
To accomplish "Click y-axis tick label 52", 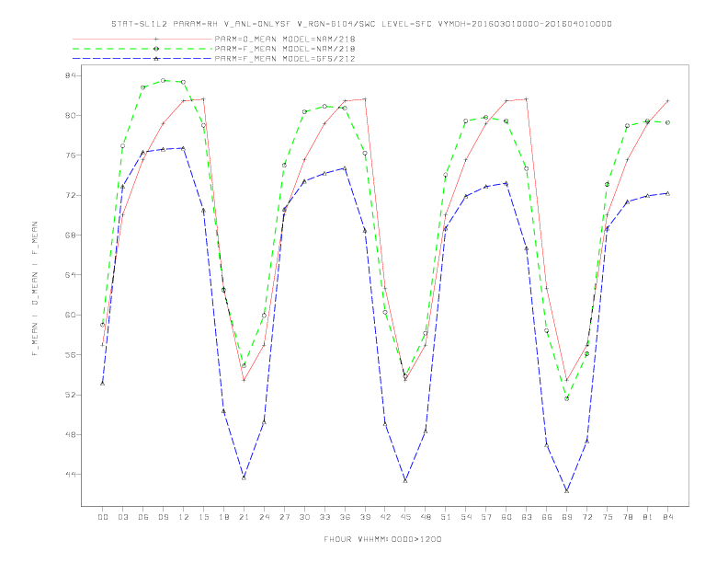I will [x=70, y=395].
